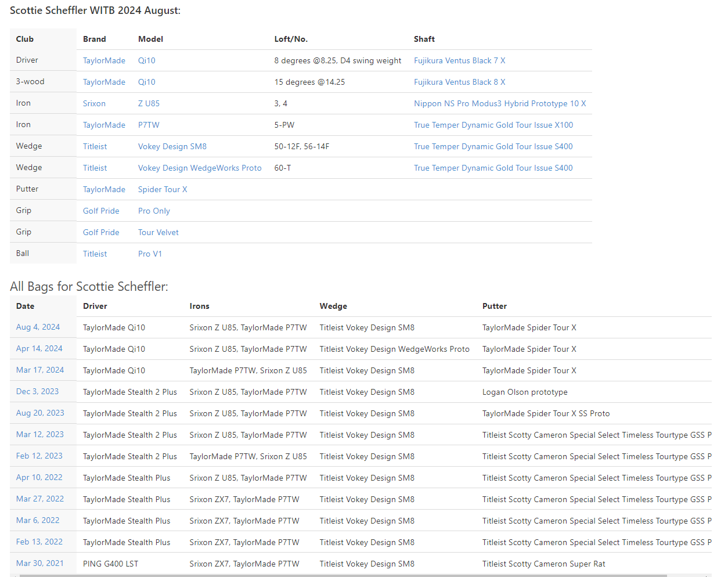Open the Apr 14, 2024 bag

point(39,348)
